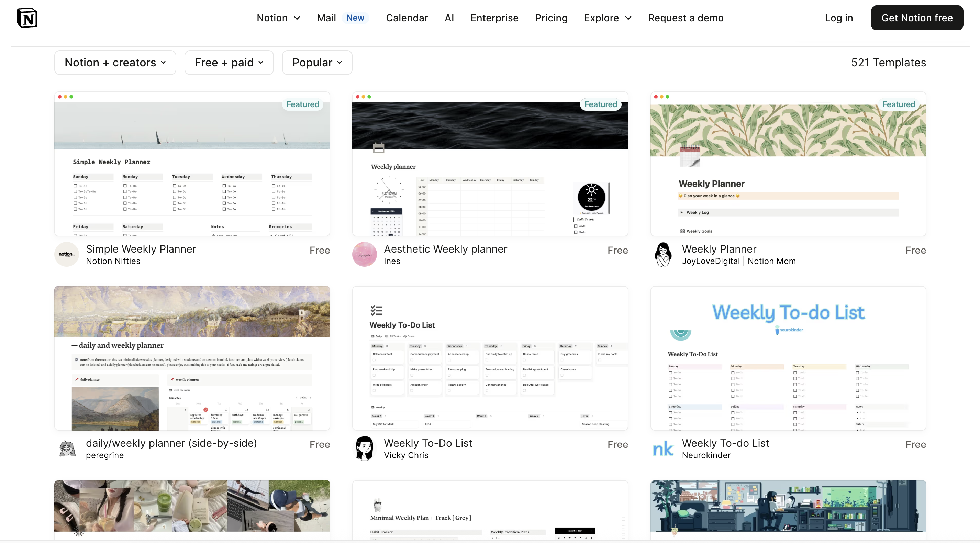The width and height of the screenshot is (980, 543).
Task: Open the 'Request a demo' link
Action: (686, 18)
